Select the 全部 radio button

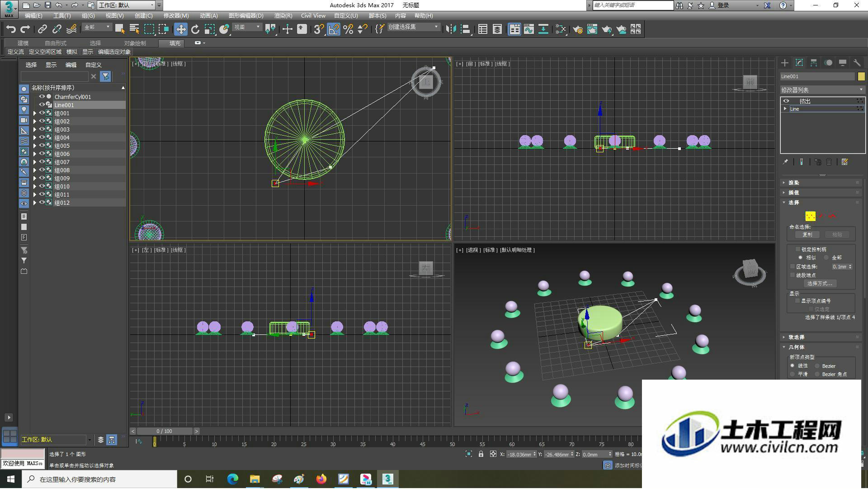(826, 257)
